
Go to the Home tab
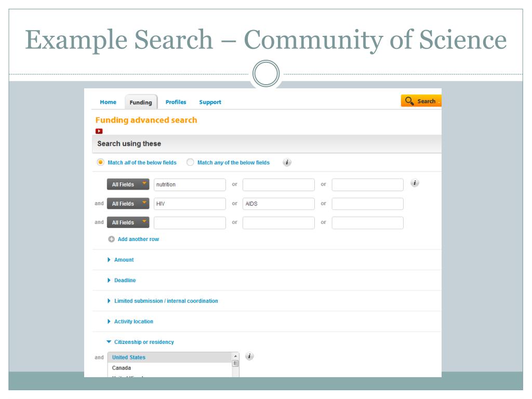coord(108,102)
